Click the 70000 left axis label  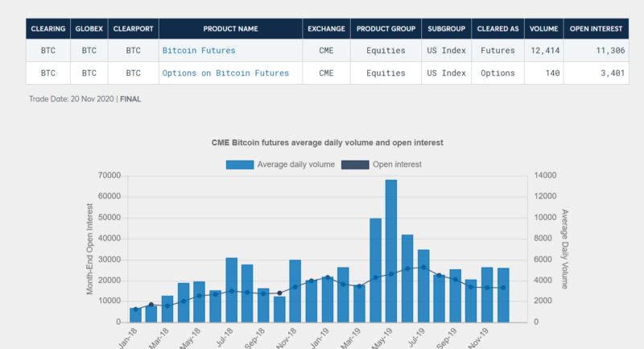pyautogui.click(x=109, y=176)
